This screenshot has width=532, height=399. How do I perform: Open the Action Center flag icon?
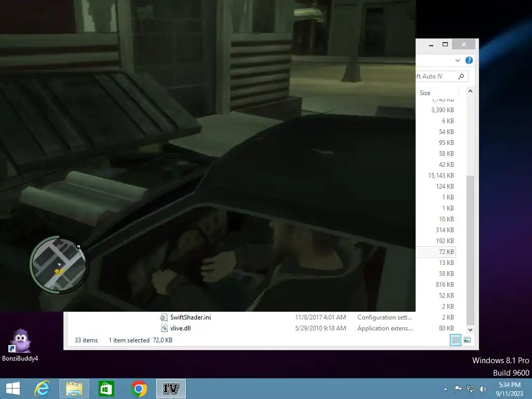pos(458,389)
